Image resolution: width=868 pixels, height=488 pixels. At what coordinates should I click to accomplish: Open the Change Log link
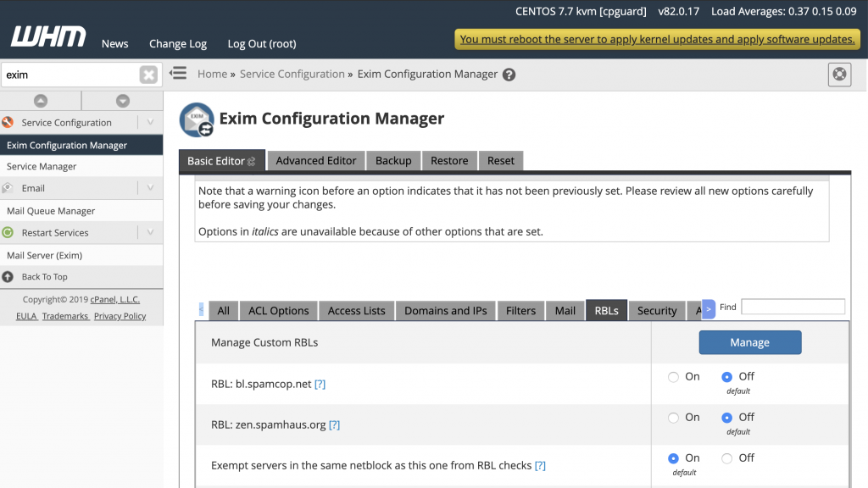pos(178,44)
